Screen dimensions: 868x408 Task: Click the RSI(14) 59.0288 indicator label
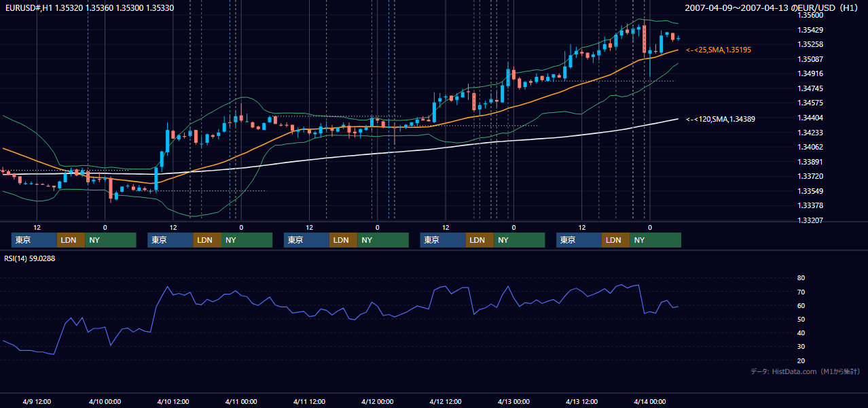click(x=30, y=258)
